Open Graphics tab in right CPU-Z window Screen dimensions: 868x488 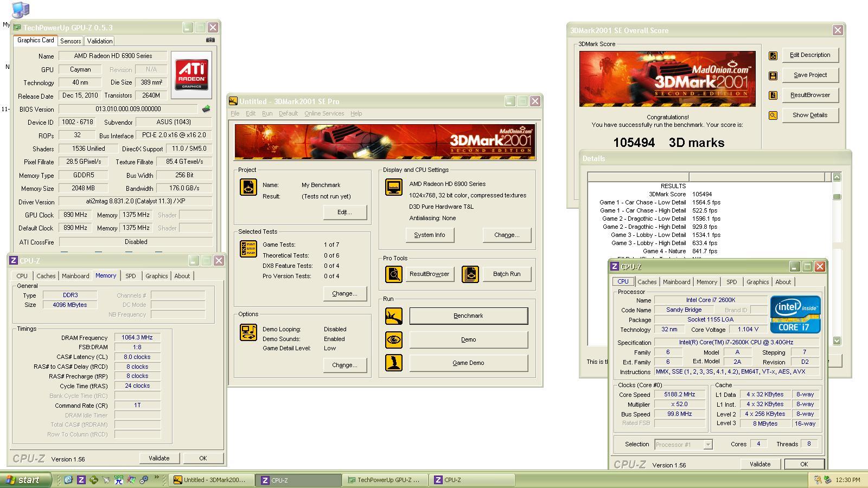click(757, 282)
